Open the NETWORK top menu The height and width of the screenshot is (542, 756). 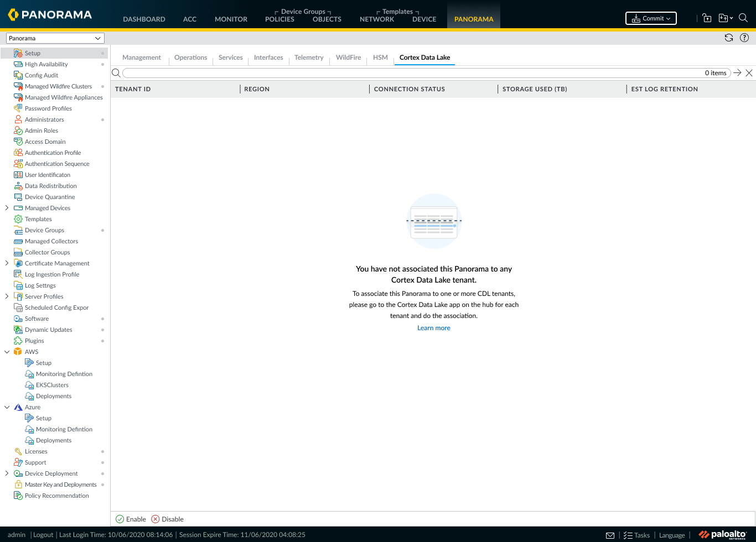(x=377, y=19)
